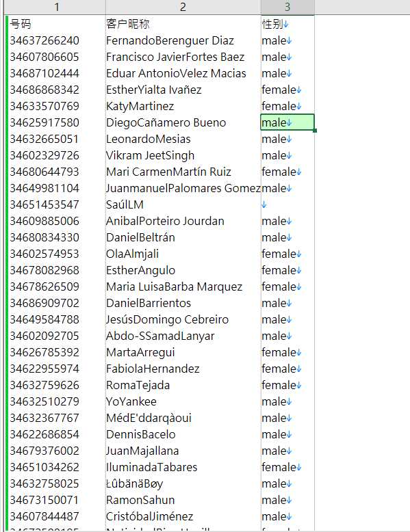Select the male cell for YoYankee
This screenshot has width=410, height=532.
pos(287,401)
